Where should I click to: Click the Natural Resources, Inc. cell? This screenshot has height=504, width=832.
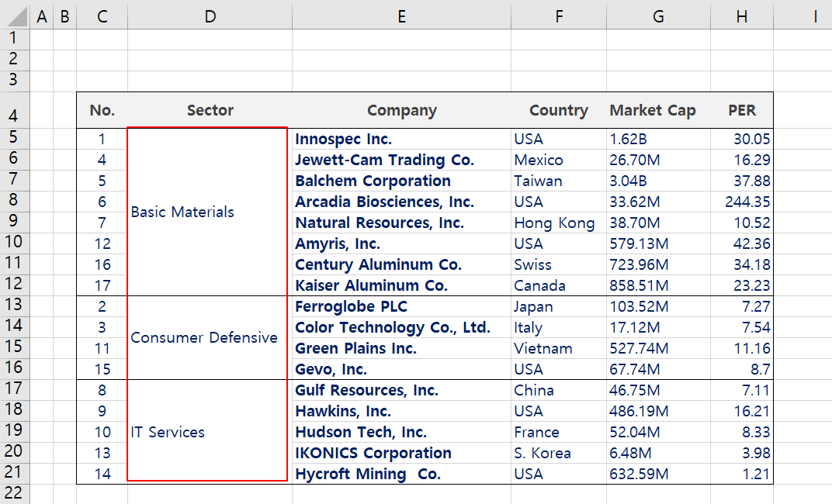point(402,223)
